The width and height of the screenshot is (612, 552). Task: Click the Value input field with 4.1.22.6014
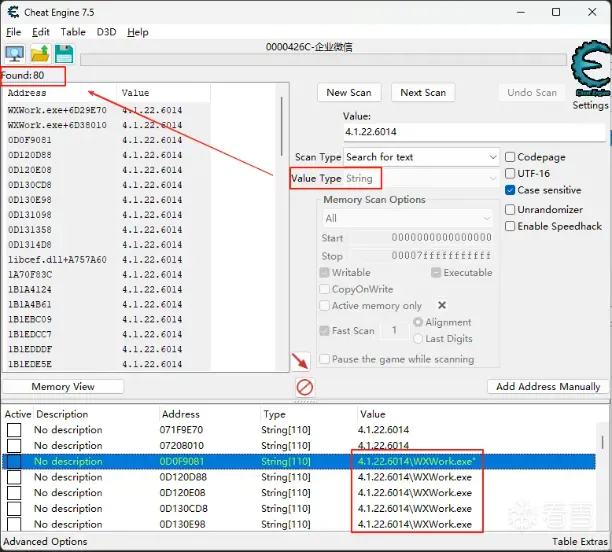tap(475, 132)
